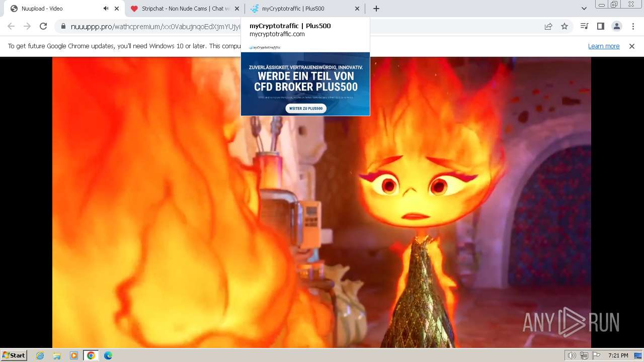
Task: Go forward to the next page
Action: pos(27,26)
